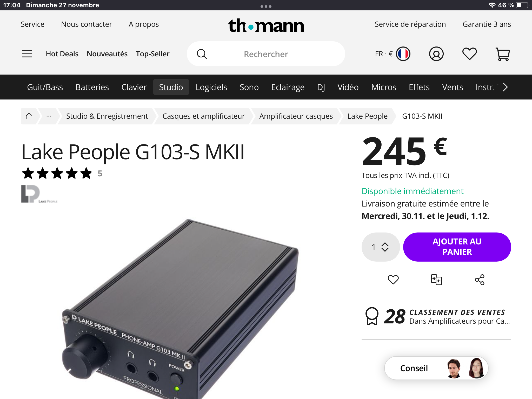Open the shopping cart icon

(503, 54)
